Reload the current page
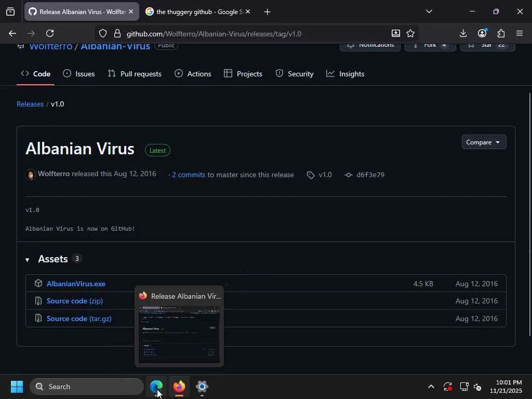532x399 pixels. (50, 33)
